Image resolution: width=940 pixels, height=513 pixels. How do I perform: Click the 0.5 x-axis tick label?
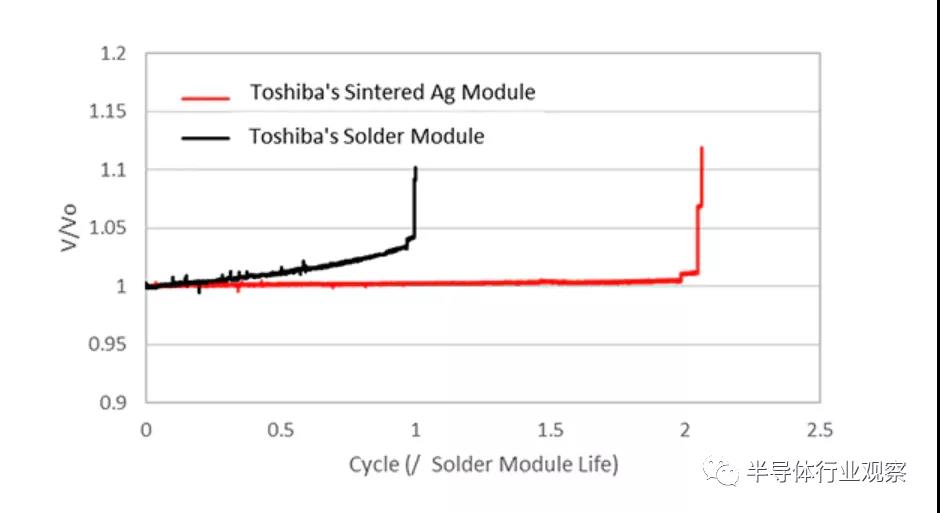(281, 430)
